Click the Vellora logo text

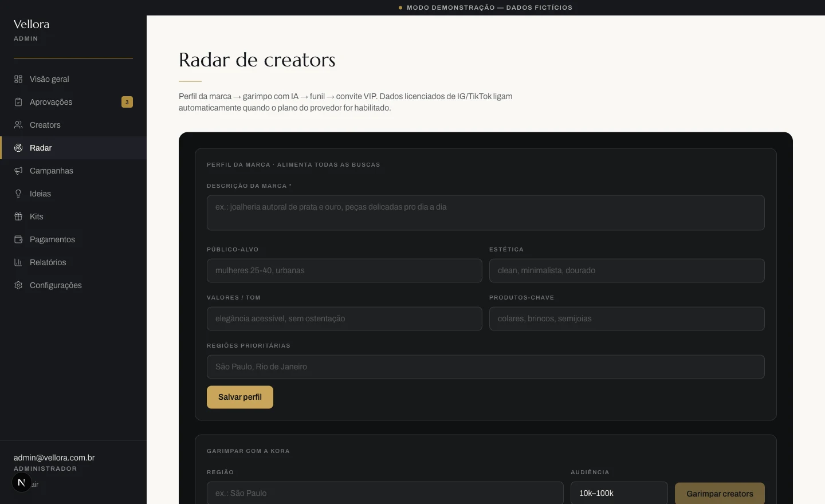tap(32, 24)
